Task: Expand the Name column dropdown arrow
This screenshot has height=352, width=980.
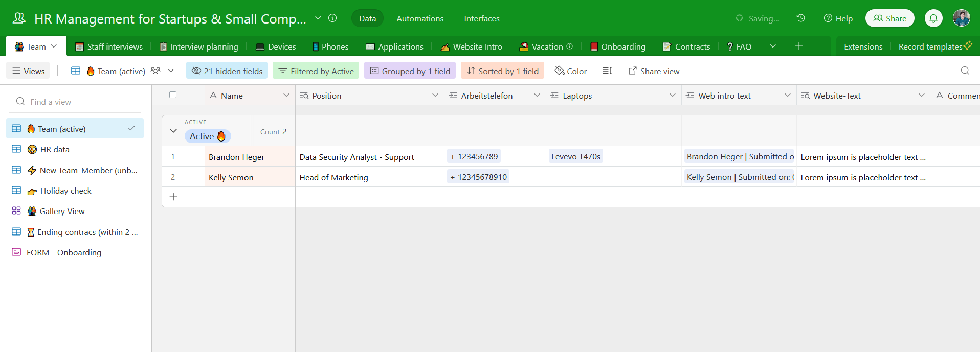Action: point(286,96)
